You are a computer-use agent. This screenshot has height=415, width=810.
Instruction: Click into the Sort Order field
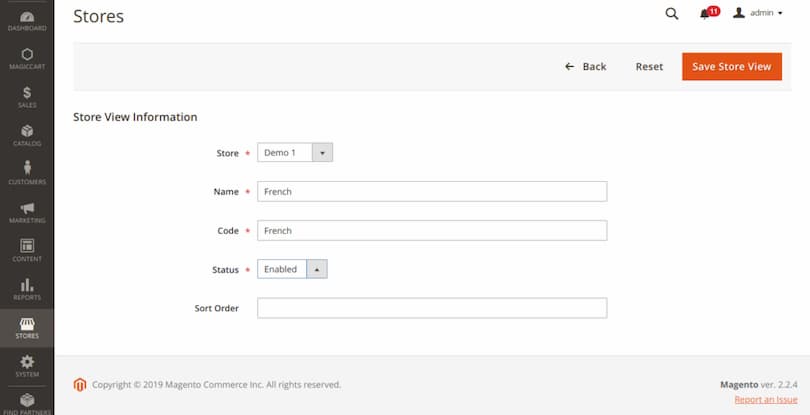point(432,308)
